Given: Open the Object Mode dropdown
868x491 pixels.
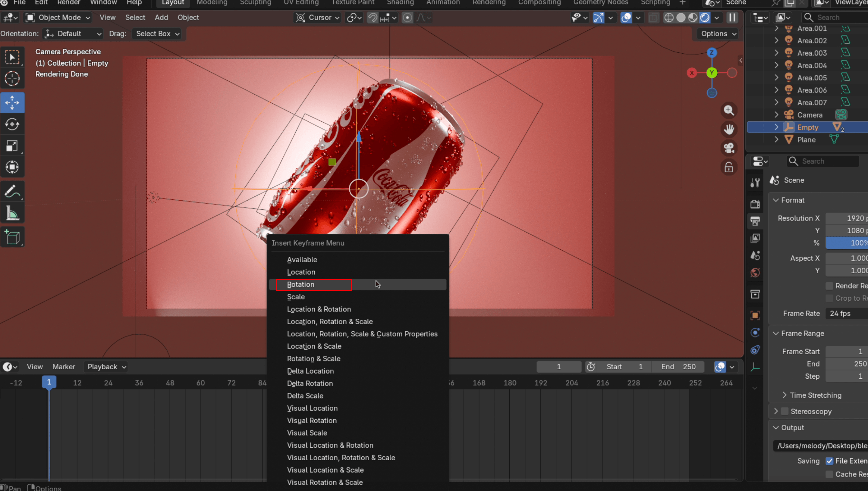Looking at the screenshot, I should click(58, 17).
